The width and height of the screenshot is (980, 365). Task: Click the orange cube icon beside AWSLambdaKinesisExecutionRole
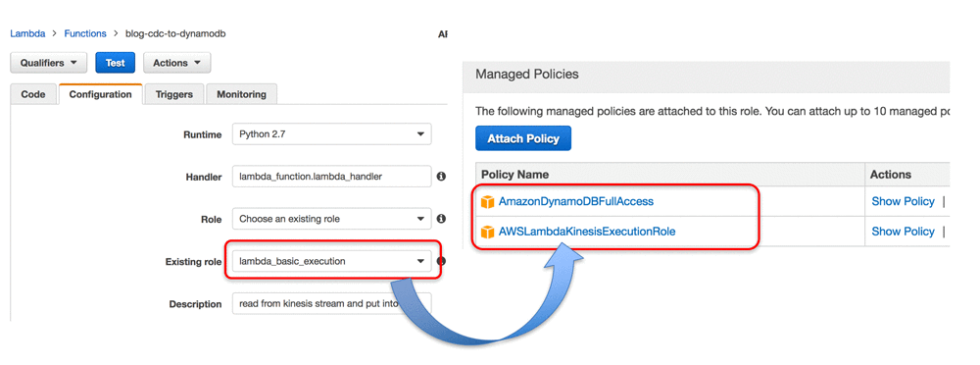(x=487, y=232)
